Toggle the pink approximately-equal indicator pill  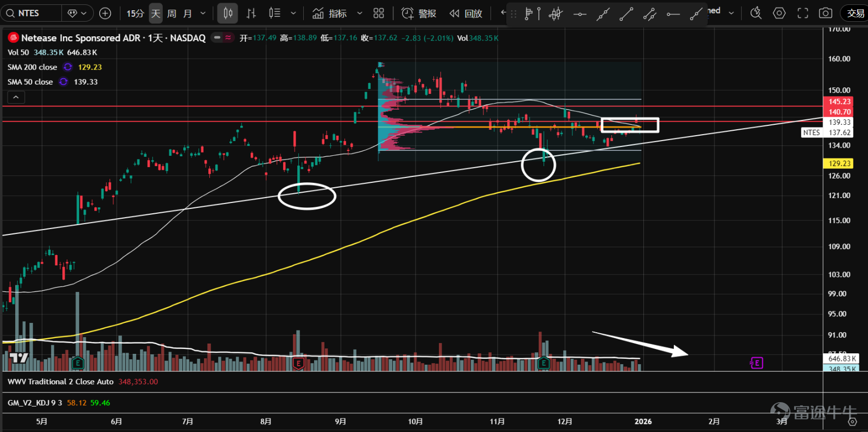[x=228, y=37]
